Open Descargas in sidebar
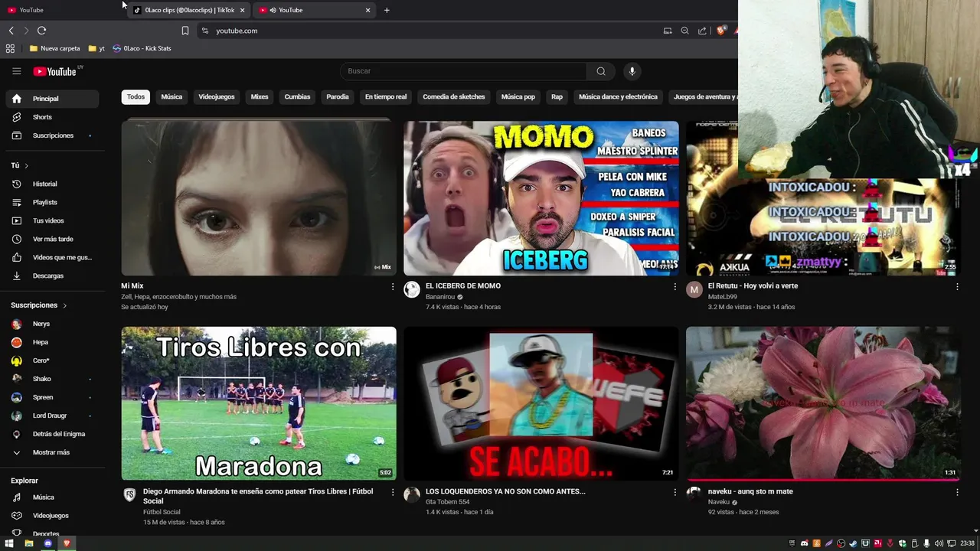Image resolution: width=980 pixels, height=551 pixels. point(52,275)
